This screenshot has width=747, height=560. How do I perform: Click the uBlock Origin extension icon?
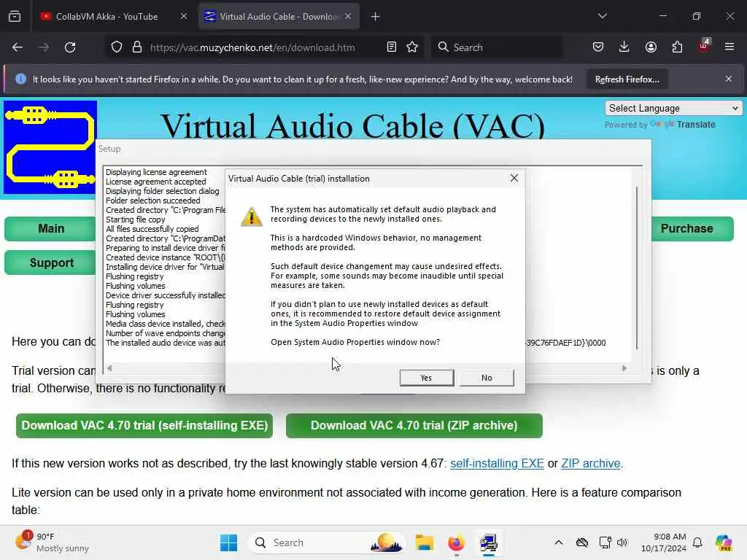tap(704, 46)
